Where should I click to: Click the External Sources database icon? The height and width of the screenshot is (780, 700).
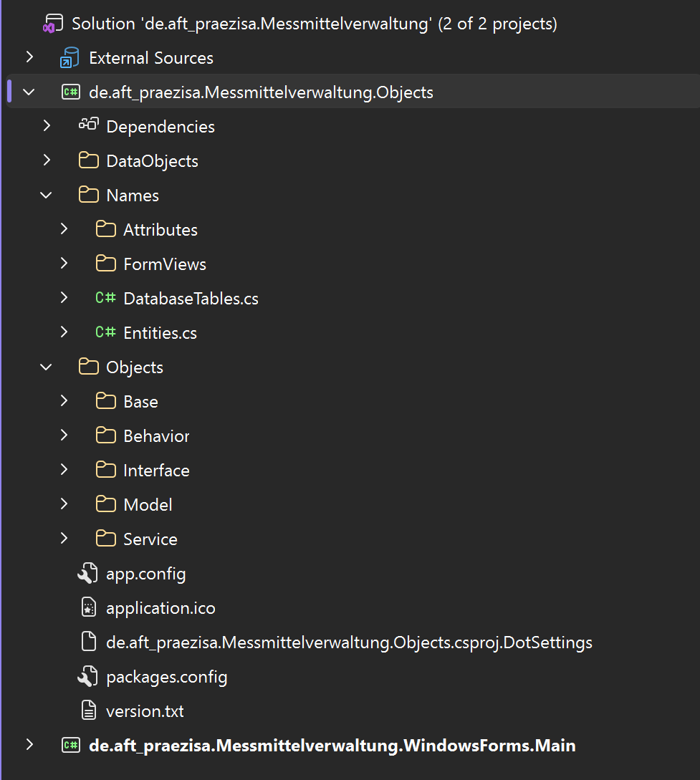(x=69, y=58)
